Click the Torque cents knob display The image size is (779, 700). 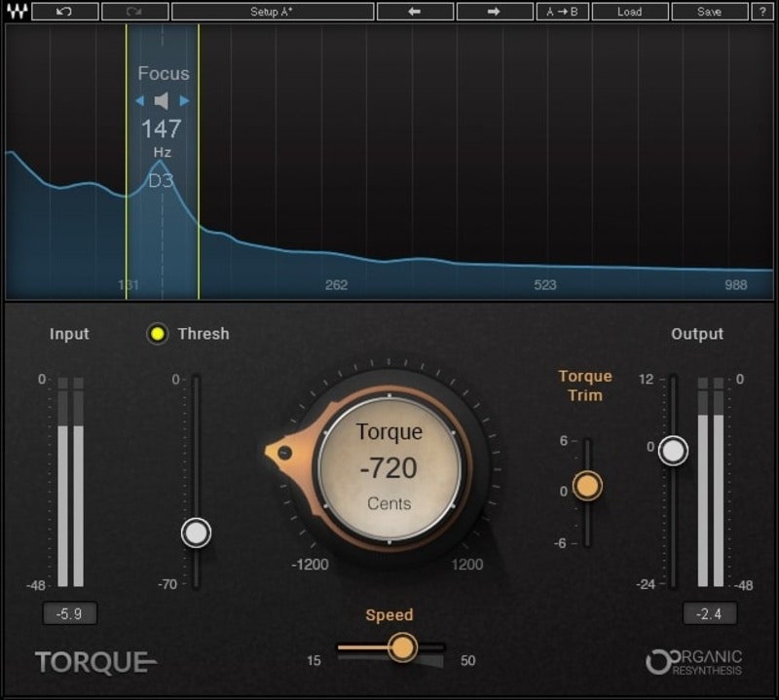pos(389,468)
